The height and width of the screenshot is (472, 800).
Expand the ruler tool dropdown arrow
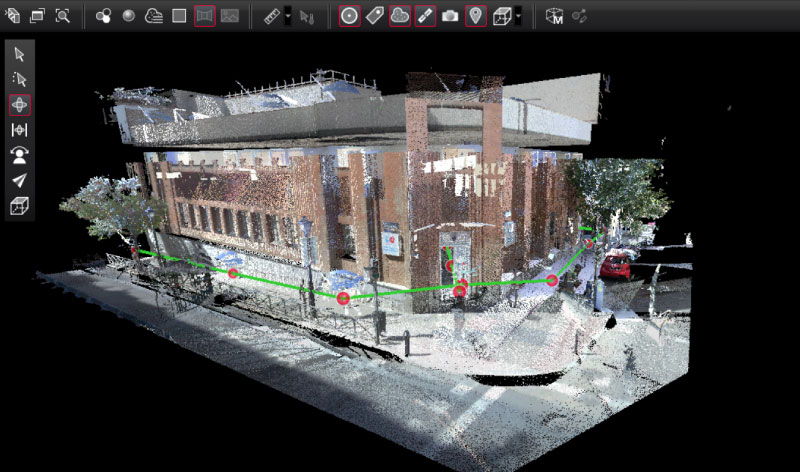tap(288, 17)
